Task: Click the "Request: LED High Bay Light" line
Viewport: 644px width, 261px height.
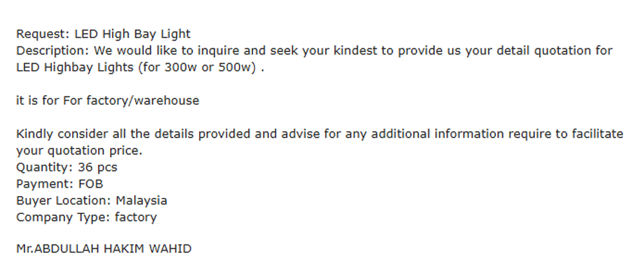Action: (x=103, y=34)
